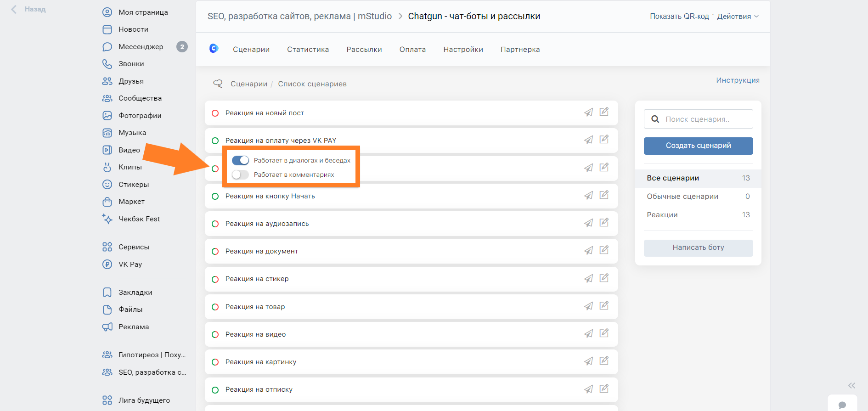Click the chat bubble icon at bottom right
The height and width of the screenshot is (411, 868).
tap(842, 405)
